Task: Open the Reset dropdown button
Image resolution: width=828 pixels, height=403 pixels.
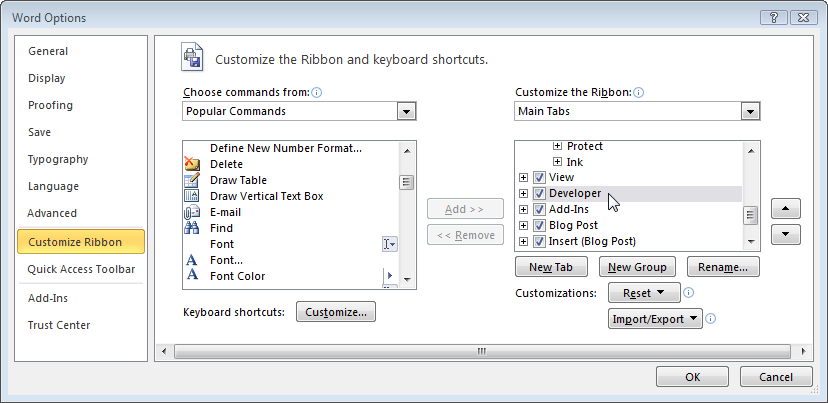Action: (x=644, y=292)
